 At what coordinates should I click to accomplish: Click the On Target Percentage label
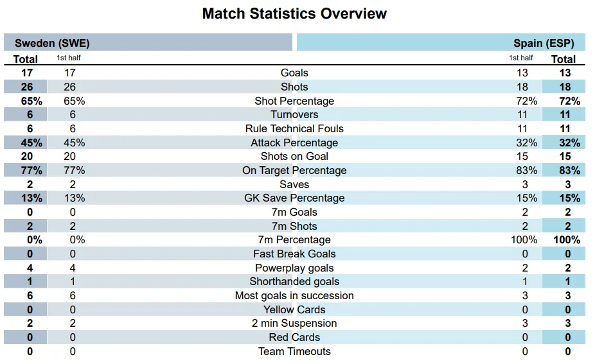294,170
